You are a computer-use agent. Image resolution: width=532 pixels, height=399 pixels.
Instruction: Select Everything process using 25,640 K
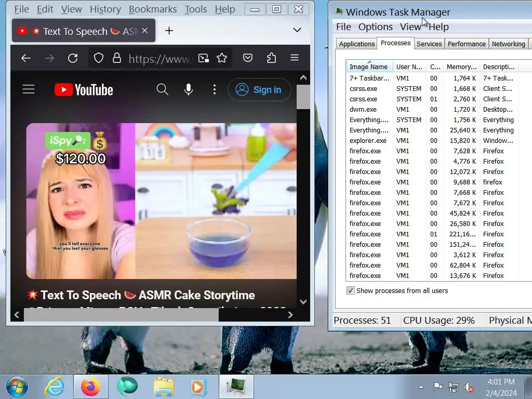pos(432,130)
